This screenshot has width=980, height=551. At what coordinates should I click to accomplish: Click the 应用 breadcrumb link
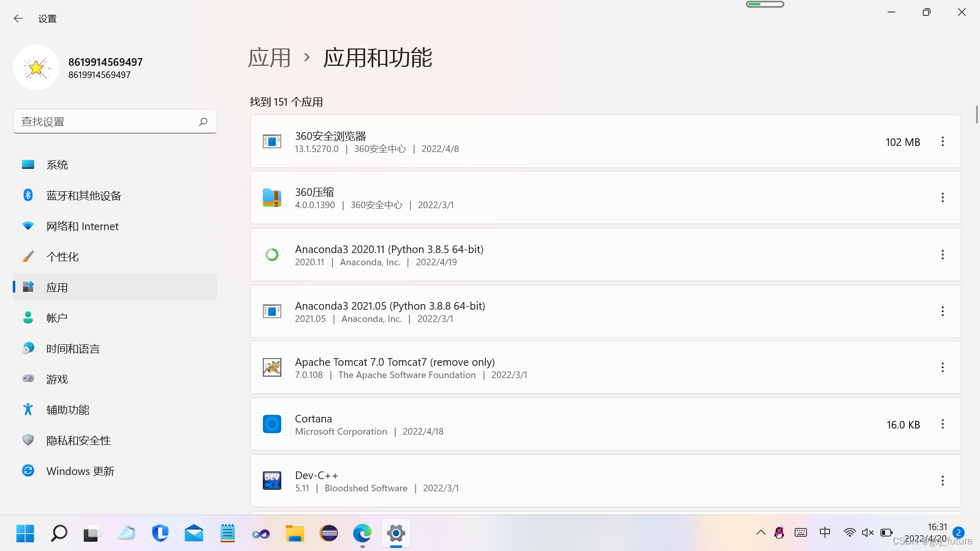269,57
